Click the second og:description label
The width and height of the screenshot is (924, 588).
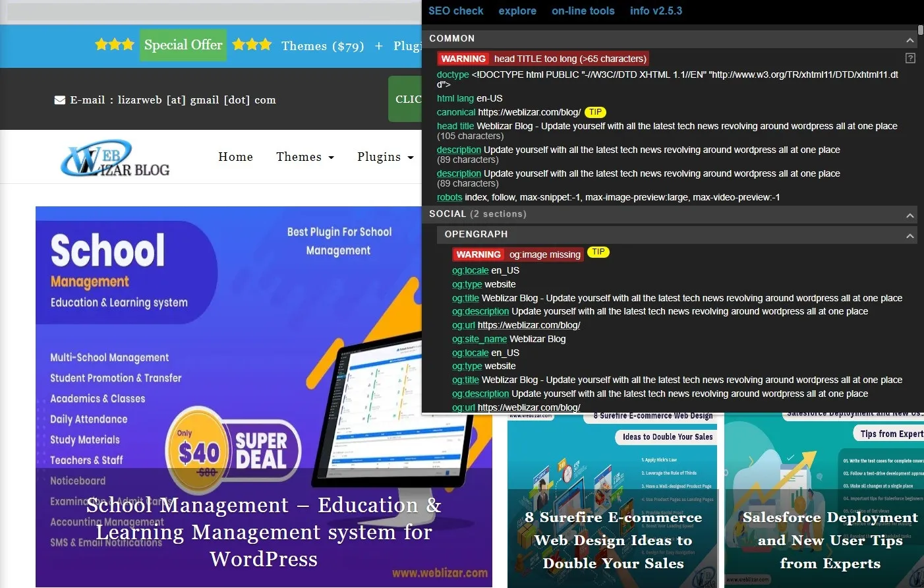[480, 394]
